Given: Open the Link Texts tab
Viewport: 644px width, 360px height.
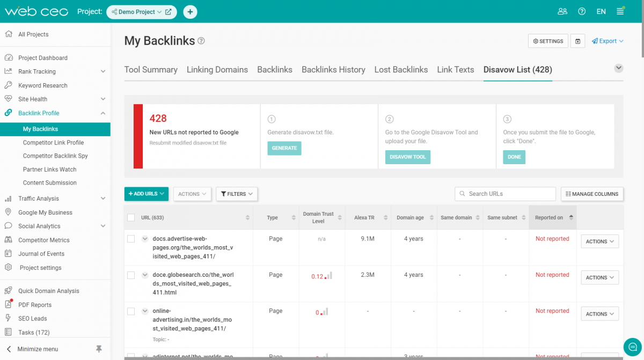Looking at the screenshot, I should 455,70.
